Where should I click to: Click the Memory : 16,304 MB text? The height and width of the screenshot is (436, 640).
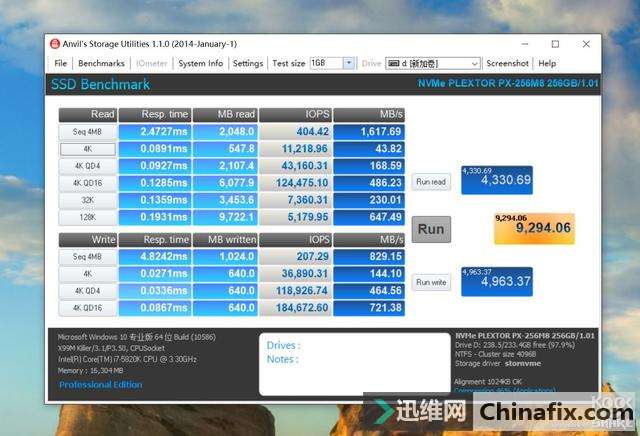(x=90, y=371)
